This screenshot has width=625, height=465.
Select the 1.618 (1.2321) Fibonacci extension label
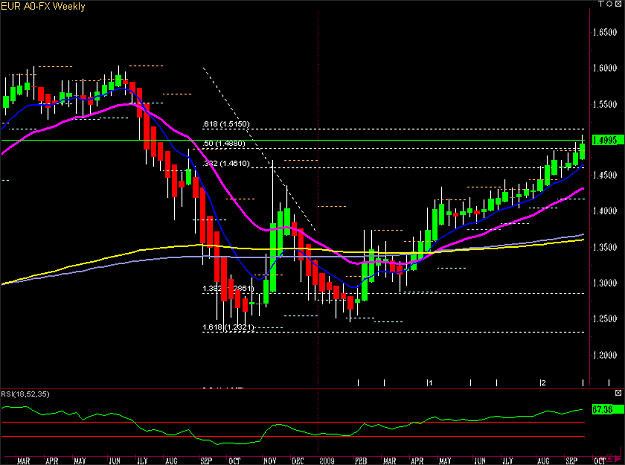click(228, 328)
